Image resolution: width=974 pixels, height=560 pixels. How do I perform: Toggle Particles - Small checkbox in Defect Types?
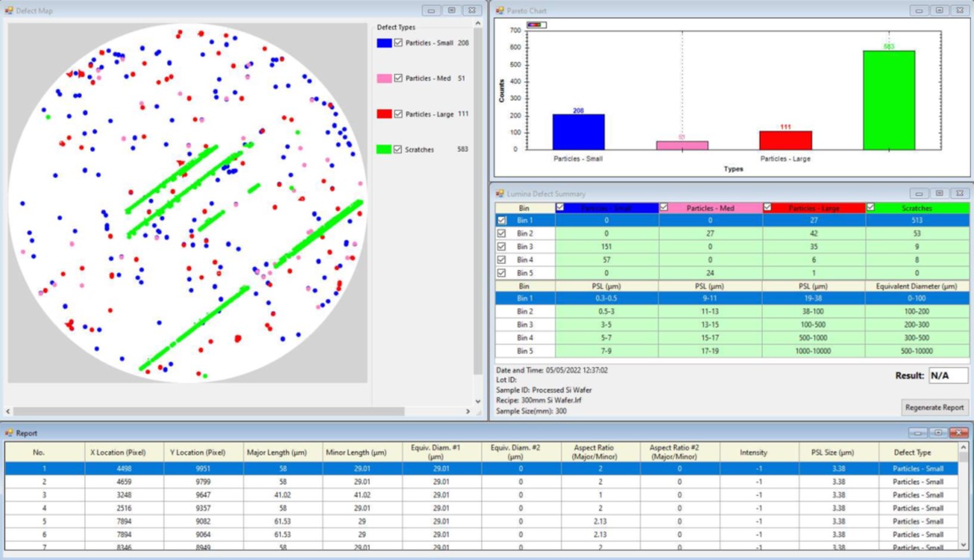398,43
